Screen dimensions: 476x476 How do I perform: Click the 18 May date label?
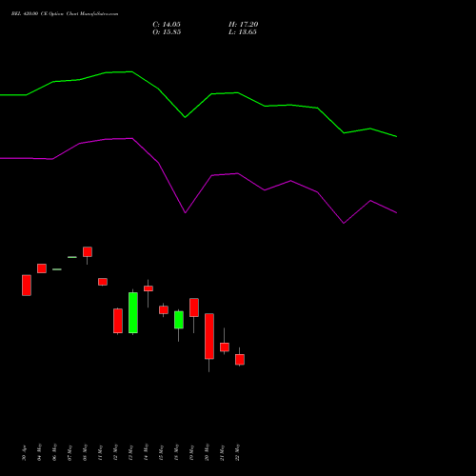176,452
